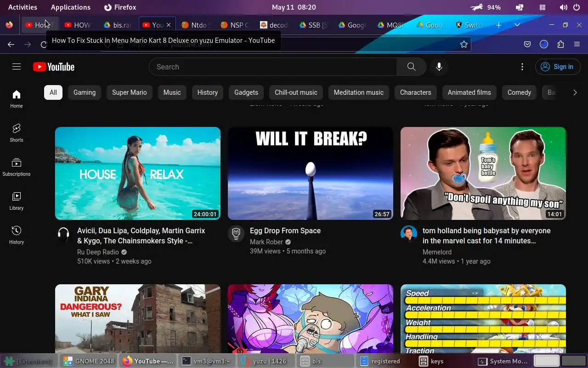The width and height of the screenshot is (588, 368).
Task: Select the Gadgets filter chip
Action: [246, 92]
